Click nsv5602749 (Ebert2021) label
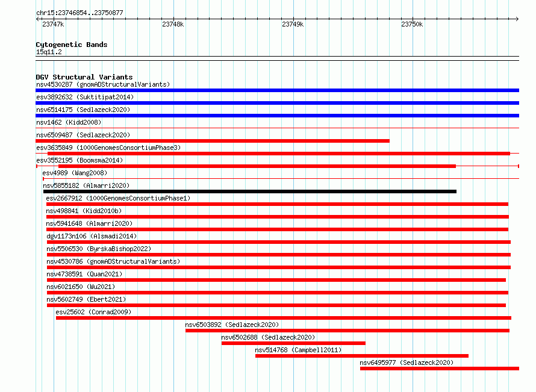Viewport: 536px width, 392px height. pyautogui.click(x=86, y=299)
